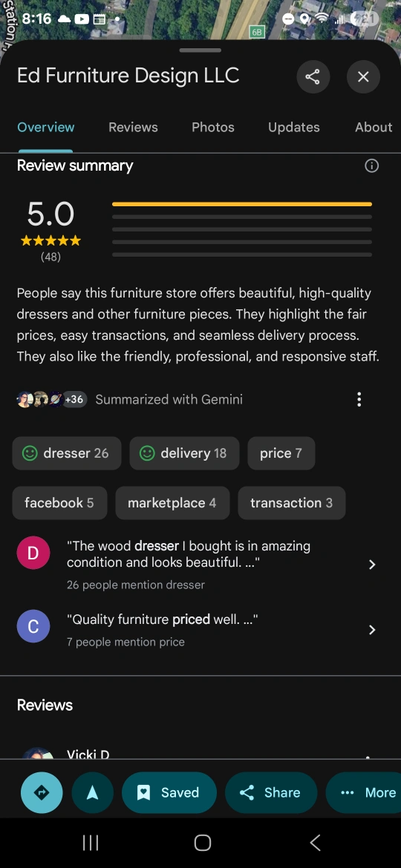The width and height of the screenshot is (401, 868).
Task: Expand the Quality furniture priced well chevron
Action: (x=372, y=630)
